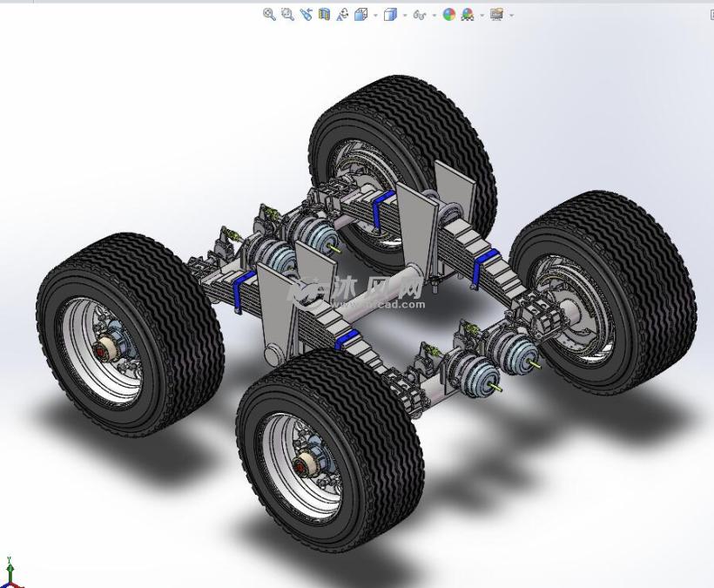
Task: Select the Display Style cube icon
Action: (390, 14)
